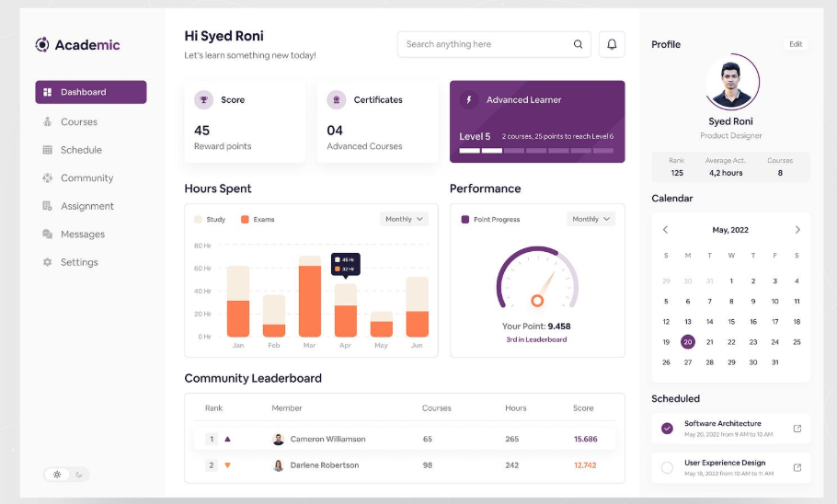Click the Assignment sidebar icon
Image resolution: width=837 pixels, height=504 pixels.
point(48,206)
